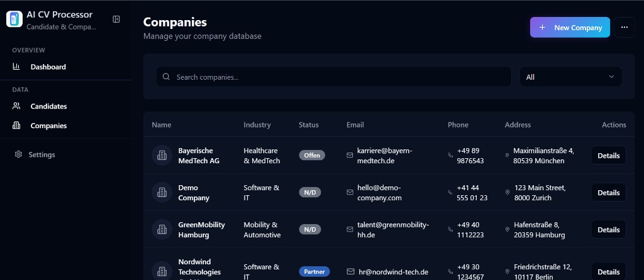Click the Dashboard bar chart icon
Image resolution: width=644 pixels, height=280 pixels.
pos(16,67)
